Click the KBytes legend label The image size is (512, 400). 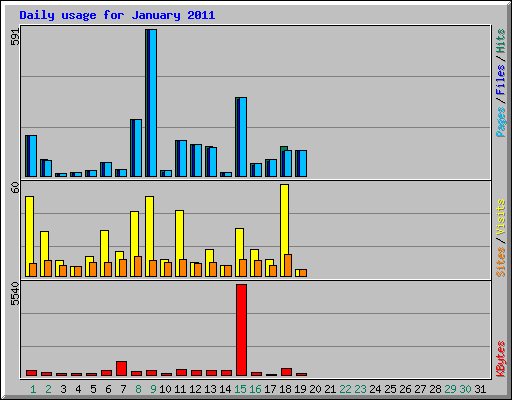pyautogui.click(x=500, y=359)
